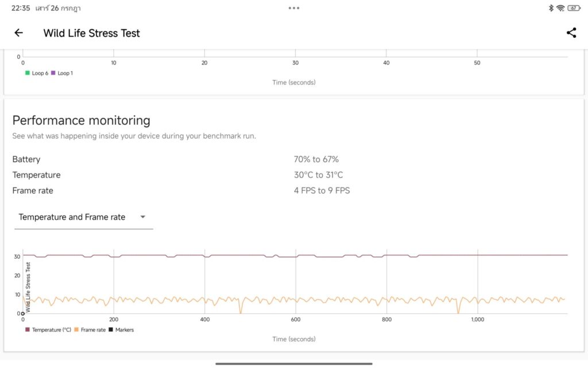Click the purple Loop 1 color square
This screenshot has height=368, width=588.
pos(53,73)
